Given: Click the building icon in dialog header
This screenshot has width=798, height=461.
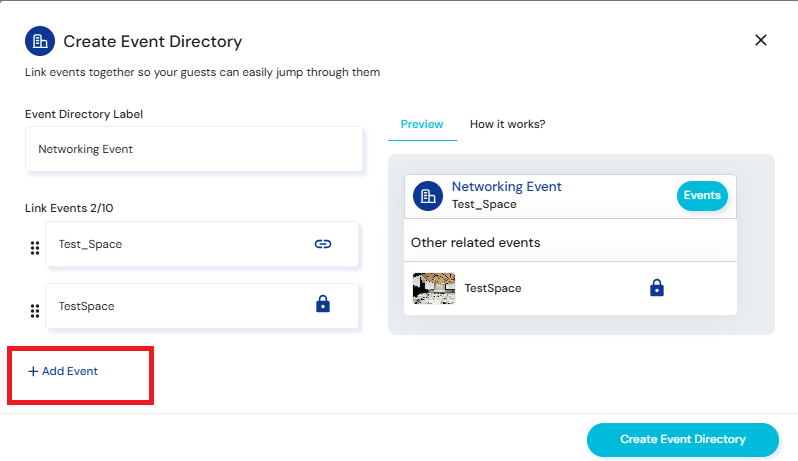Looking at the screenshot, I should click(x=40, y=41).
